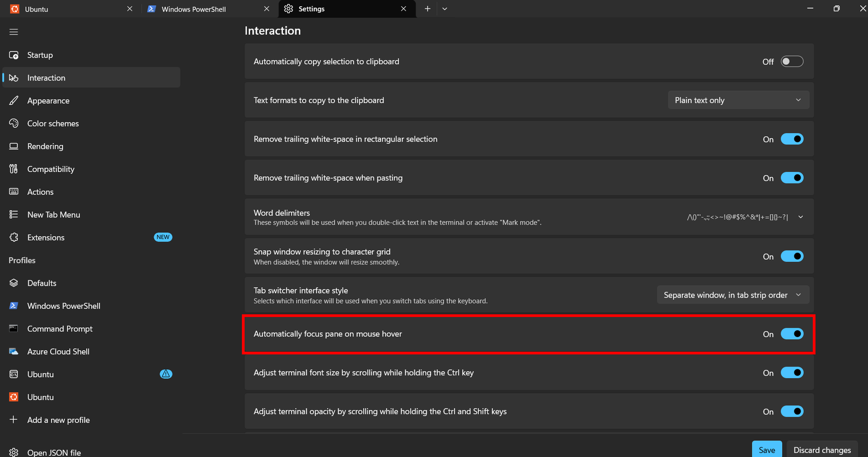
Task: Open the Actions settings page
Action: 91,192
